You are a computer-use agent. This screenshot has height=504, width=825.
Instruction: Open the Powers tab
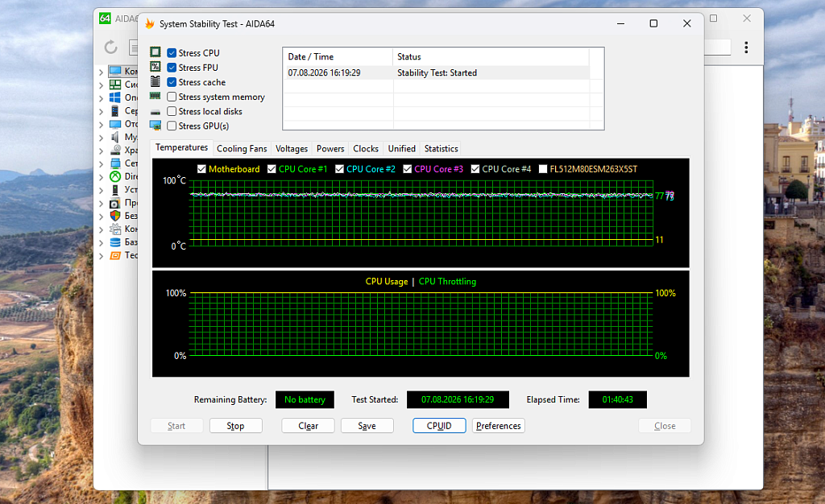coord(330,149)
